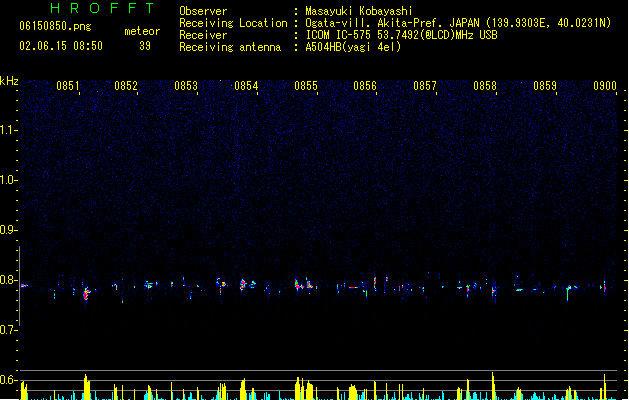Select the file name 06150850.png

click(x=55, y=26)
